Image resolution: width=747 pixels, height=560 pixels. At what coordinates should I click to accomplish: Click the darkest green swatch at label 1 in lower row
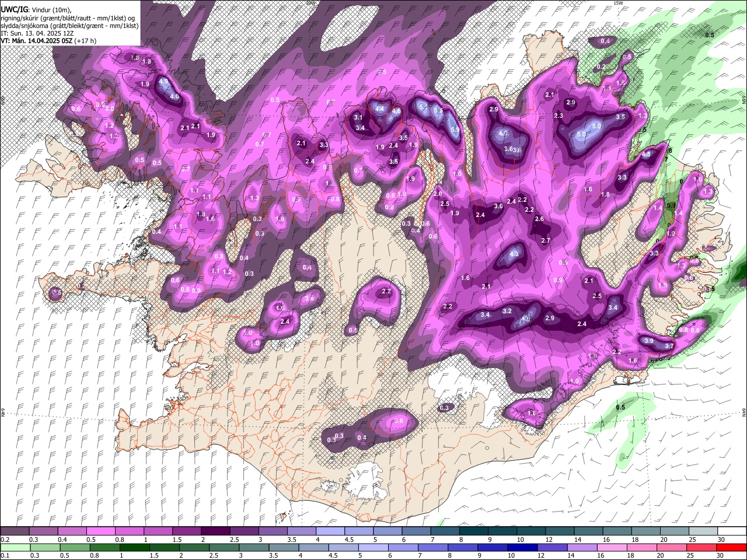tap(135, 547)
